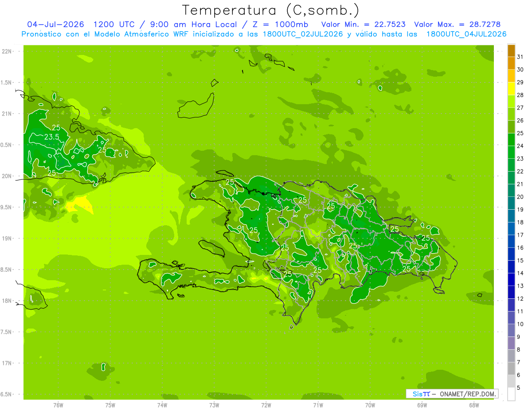The image size is (532, 411).
Task: Click the legend scale value "31"
Action: coord(520,57)
